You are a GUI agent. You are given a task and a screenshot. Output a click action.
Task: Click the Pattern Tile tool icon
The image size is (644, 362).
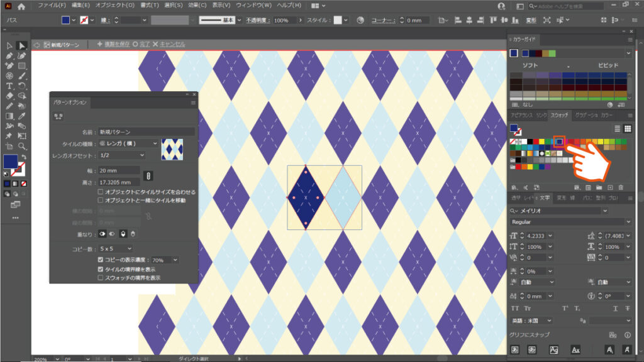[58, 116]
